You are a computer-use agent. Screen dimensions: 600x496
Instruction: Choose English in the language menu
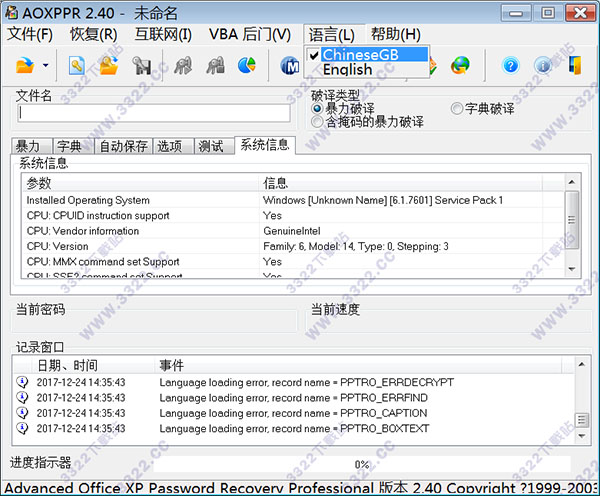coord(367,70)
